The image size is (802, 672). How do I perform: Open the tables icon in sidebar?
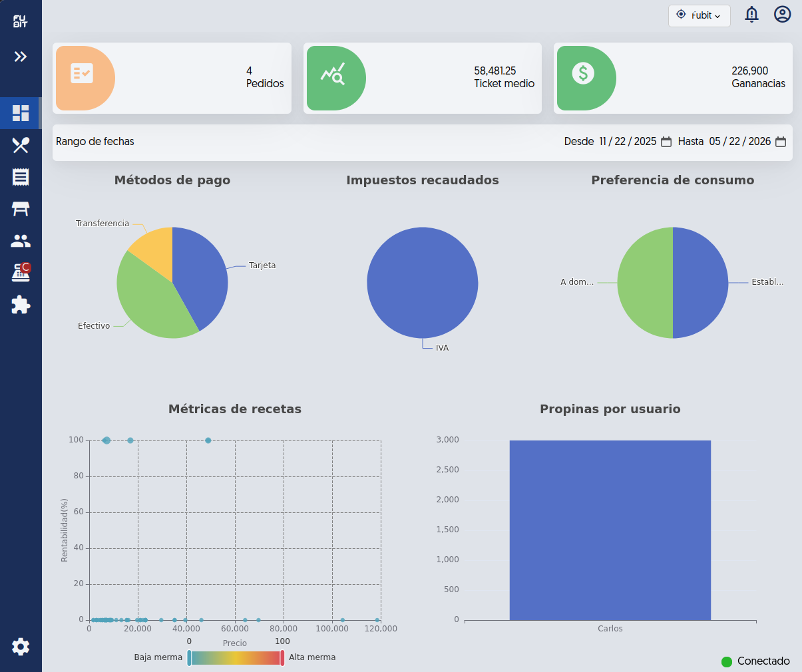[21, 209]
